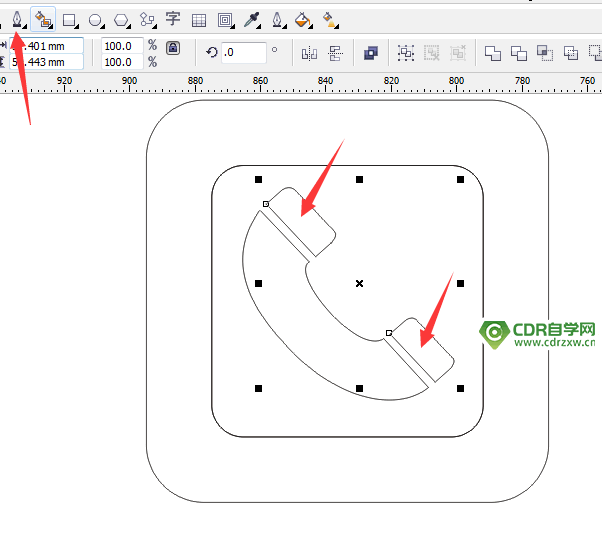This screenshot has height=541, width=602.
Task: Select the Contour interactive tool
Action: click(x=225, y=20)
